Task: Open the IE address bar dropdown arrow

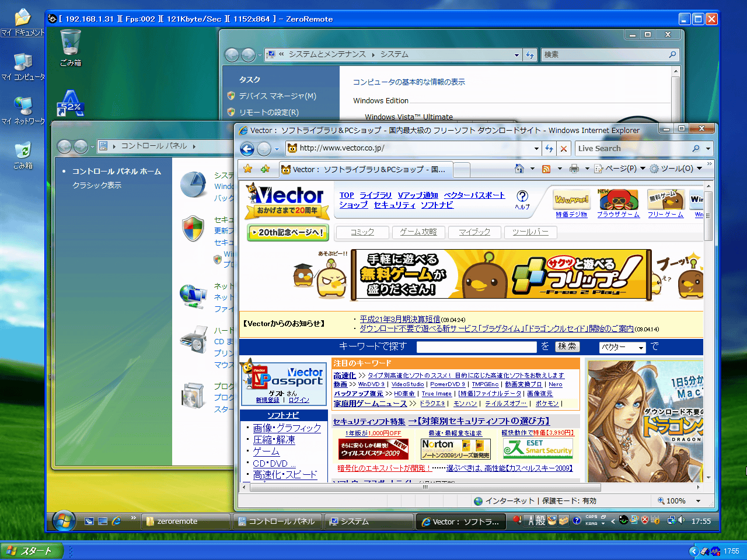Action: [536, 149]
